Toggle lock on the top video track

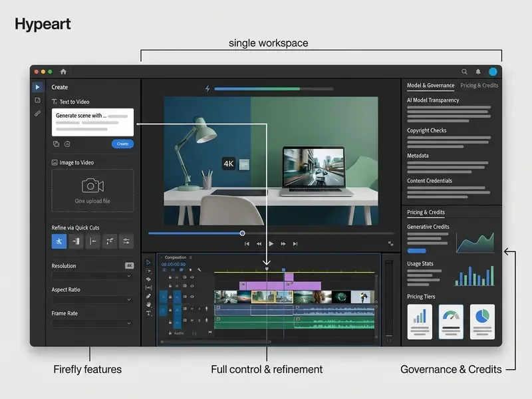pos(170,277)
